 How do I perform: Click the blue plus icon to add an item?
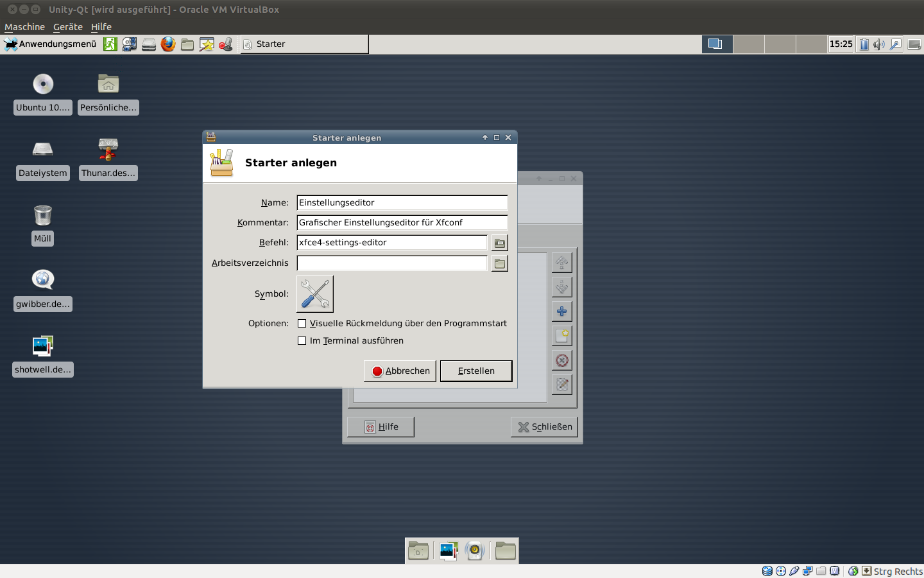coord(561,311)
